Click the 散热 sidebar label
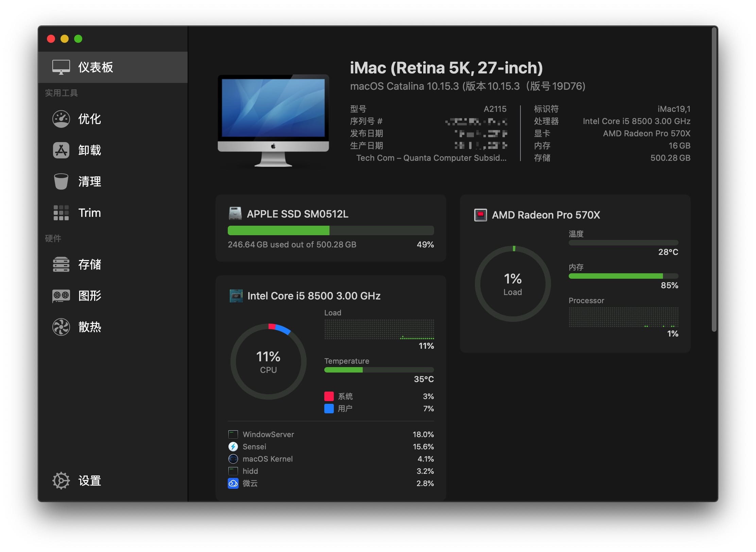Image resolution: width=756 pixels, height=552 pixels. pyautogui.click(x=90, y=327)
